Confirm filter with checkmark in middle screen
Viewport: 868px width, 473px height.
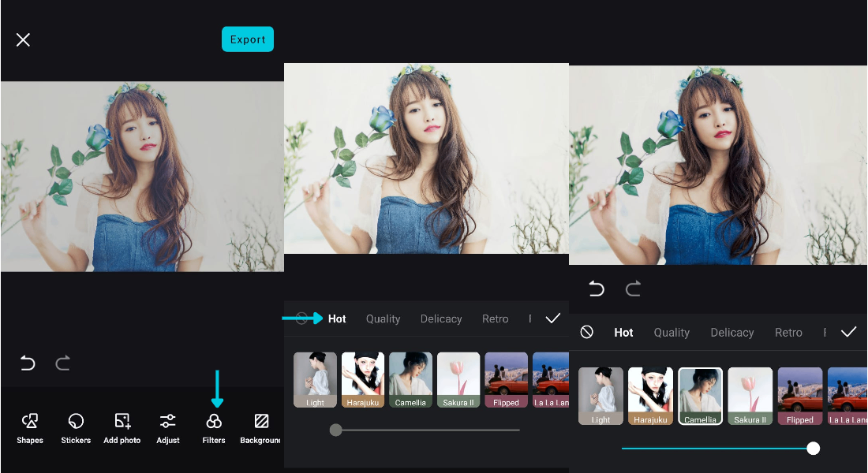pyautogui.click(x=553, y=318)
